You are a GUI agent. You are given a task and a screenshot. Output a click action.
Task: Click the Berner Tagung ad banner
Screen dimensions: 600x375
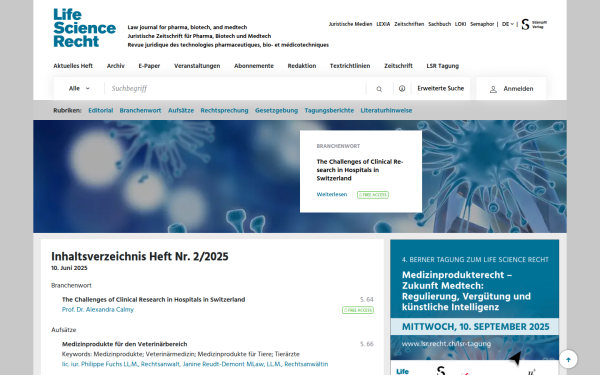(x=474, y=307)
